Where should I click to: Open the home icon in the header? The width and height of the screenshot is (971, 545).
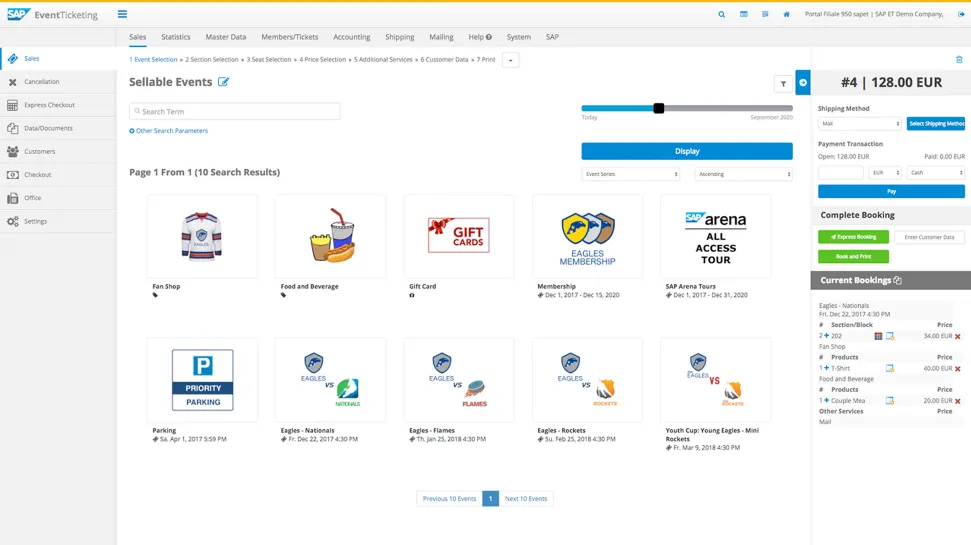(x=786, y=15)
